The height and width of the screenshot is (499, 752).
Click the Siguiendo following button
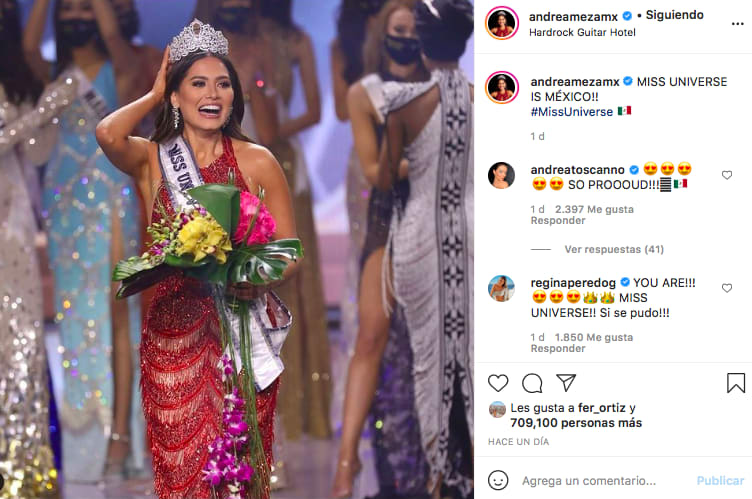(674, 15)
